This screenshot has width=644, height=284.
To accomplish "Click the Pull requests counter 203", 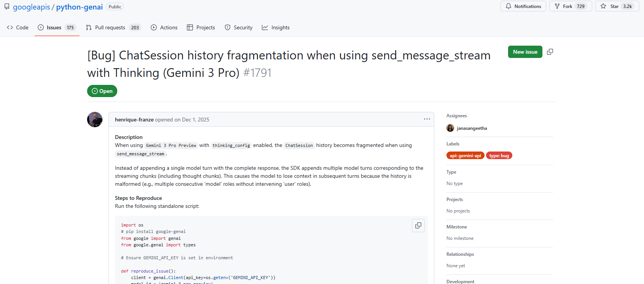I will coord(135,27).
